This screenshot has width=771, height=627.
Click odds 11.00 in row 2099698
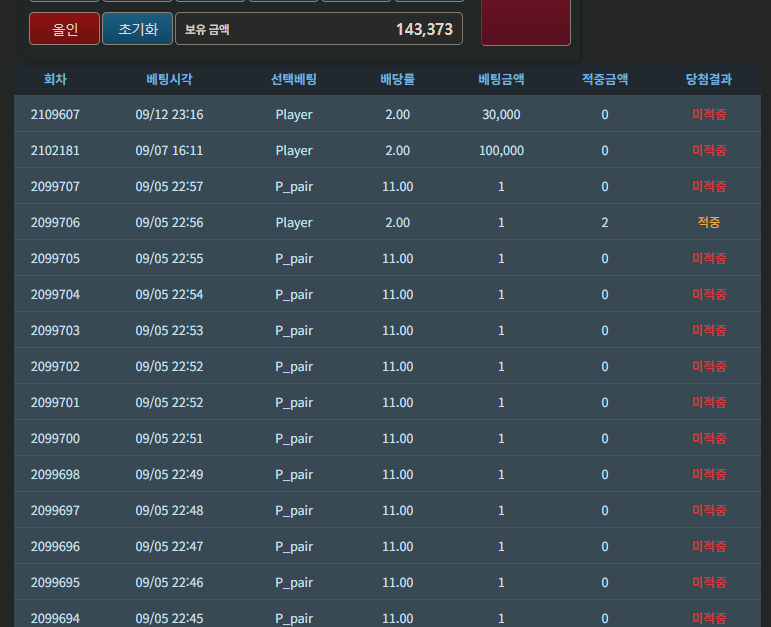click(397, 475)
